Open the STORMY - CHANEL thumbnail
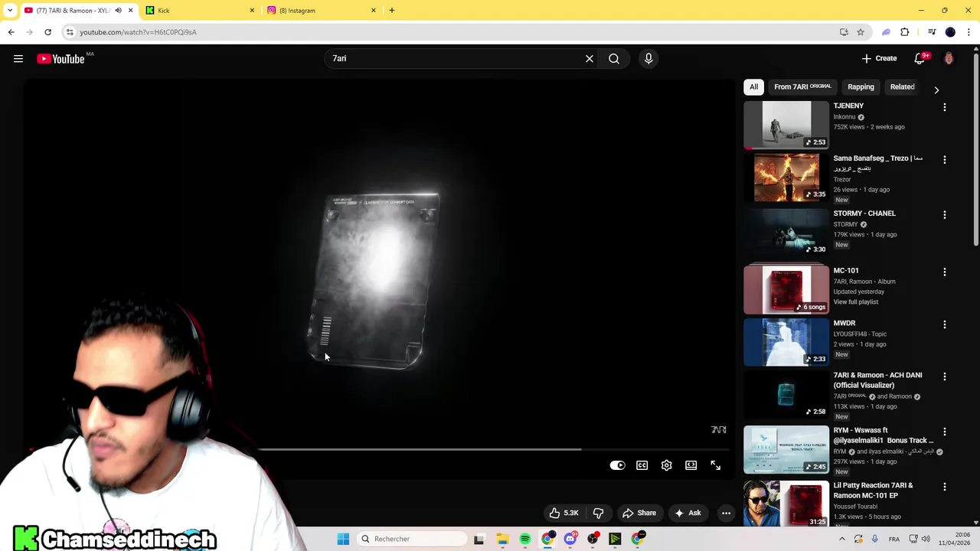 pos(786,232)
